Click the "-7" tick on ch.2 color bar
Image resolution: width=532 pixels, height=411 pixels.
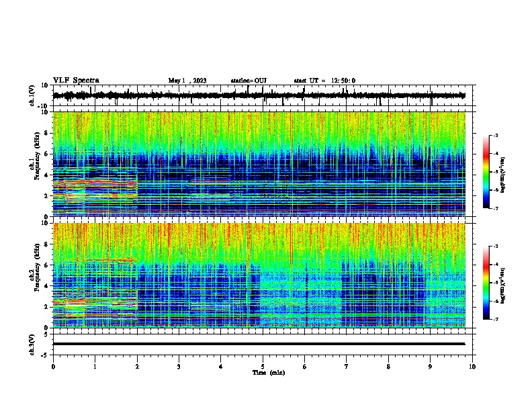tap(495, 320)
